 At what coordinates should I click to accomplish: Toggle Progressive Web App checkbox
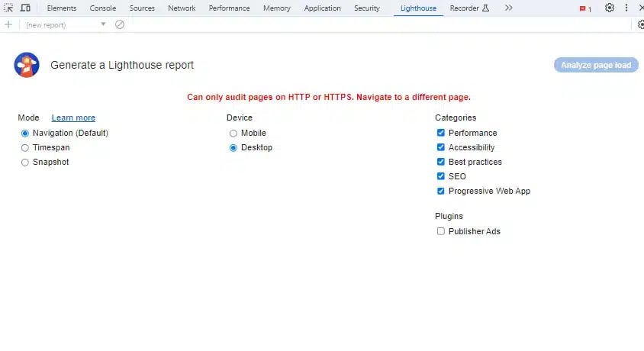click(x=441, y=191)
